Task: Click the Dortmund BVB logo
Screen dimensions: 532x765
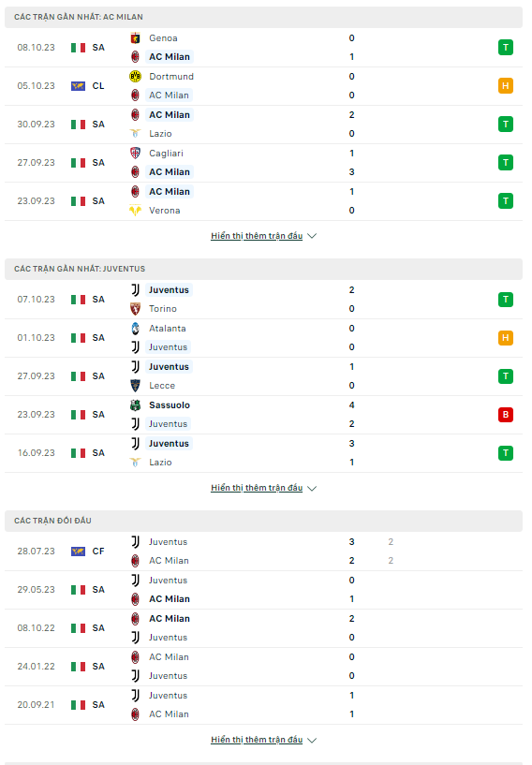Action: tap(135, 77)
